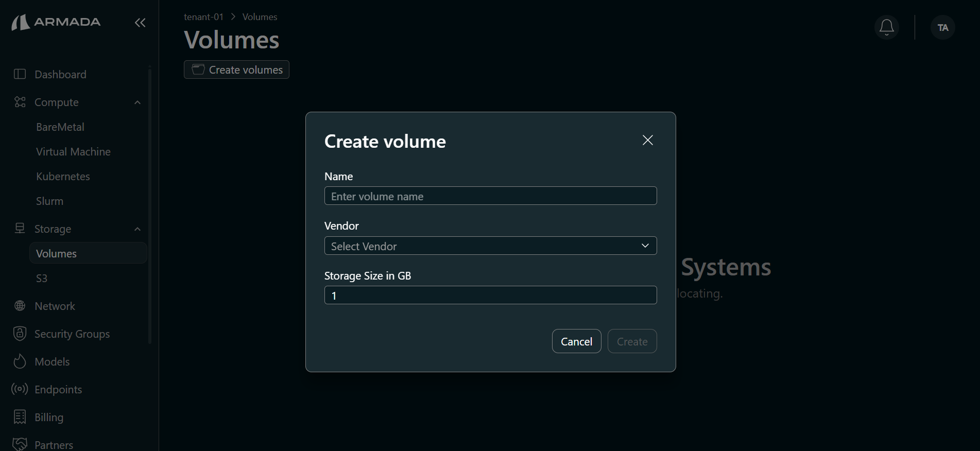Collapse the Storage section chevron

[137, 229]
